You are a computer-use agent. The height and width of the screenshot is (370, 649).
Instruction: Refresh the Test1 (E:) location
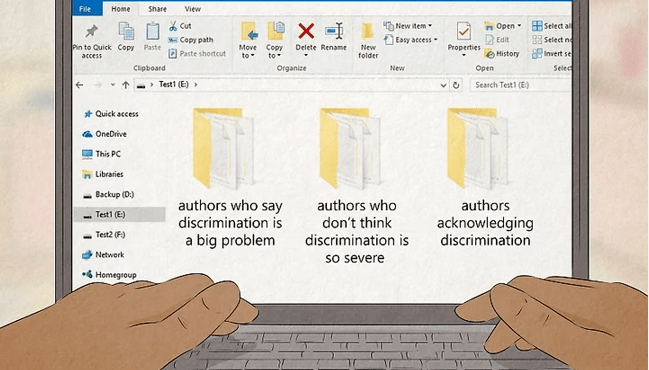point(456,85)
